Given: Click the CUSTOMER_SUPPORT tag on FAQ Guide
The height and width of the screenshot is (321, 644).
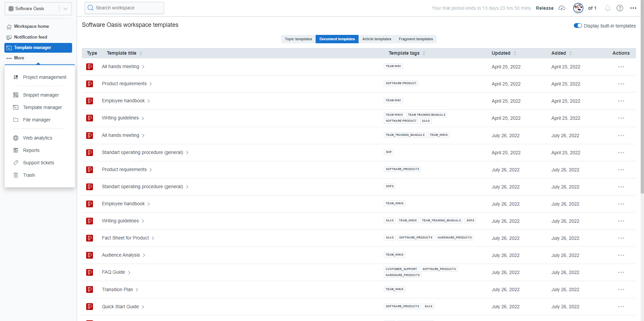Looking at the screenshot, I should [401, 269].
